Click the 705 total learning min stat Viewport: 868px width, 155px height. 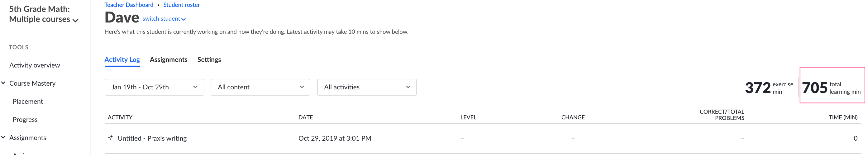pos(832,87)
